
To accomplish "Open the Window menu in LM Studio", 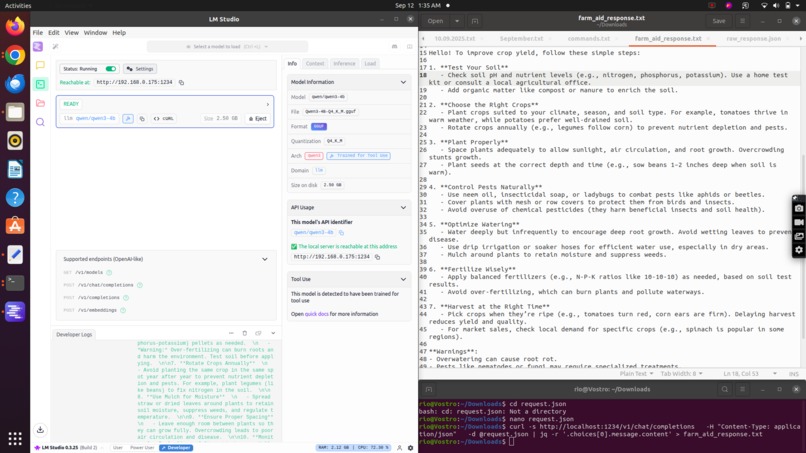I will [95, 32].
